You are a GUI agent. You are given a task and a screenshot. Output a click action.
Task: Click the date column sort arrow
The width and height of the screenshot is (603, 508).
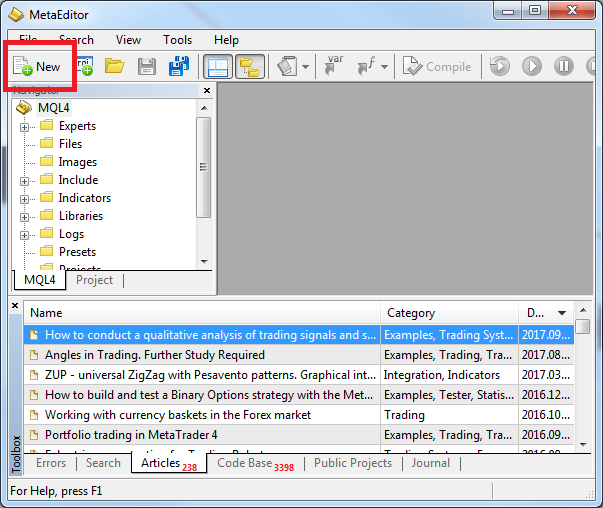562,313
